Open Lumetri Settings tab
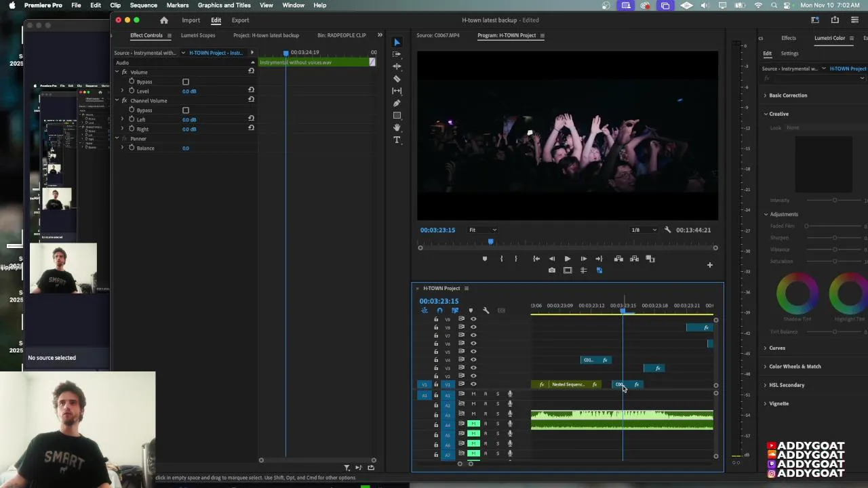Screen dimensions: 868x488 click(x=789, y=54)
